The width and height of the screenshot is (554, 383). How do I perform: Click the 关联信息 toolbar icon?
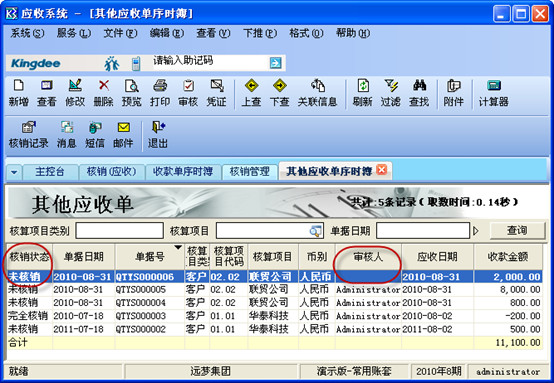[317, 86]
